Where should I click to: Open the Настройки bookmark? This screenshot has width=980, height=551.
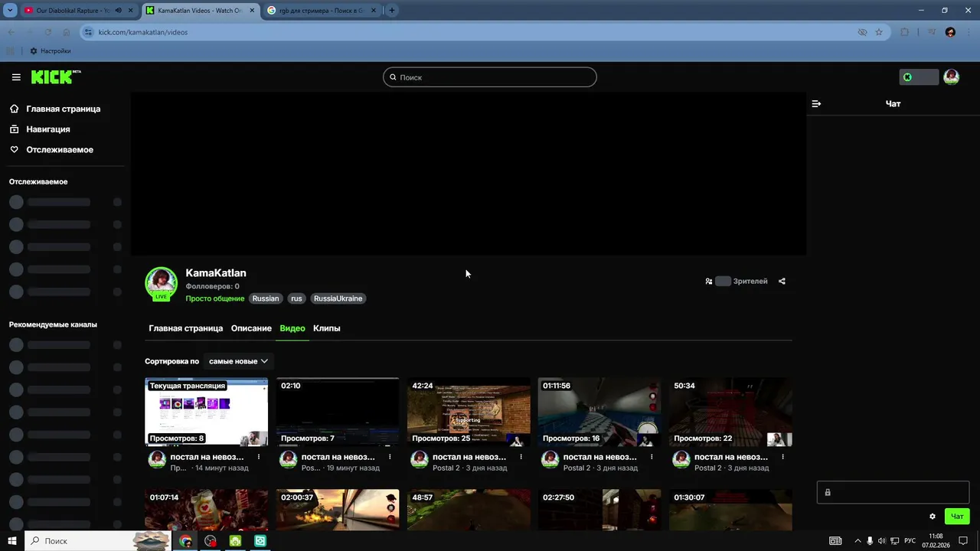tap(51, 51)
